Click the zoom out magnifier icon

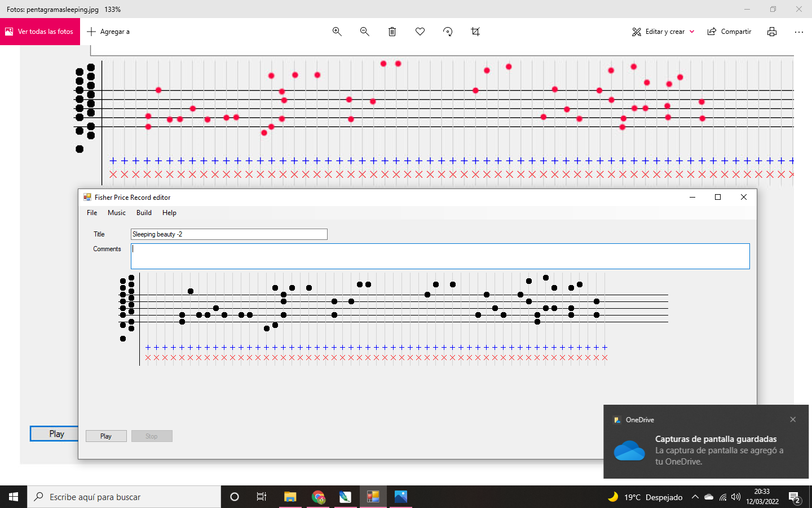tap(365, 32)
